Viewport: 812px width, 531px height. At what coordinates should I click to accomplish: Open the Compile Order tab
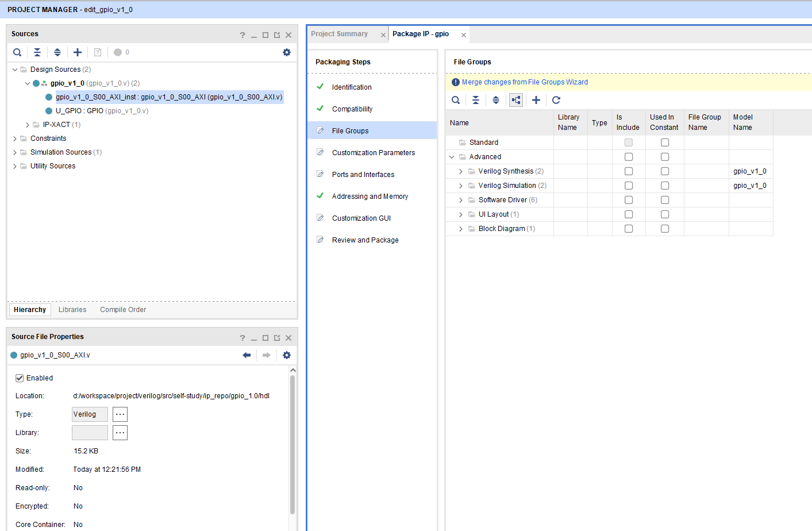click(x=123, y=310)
